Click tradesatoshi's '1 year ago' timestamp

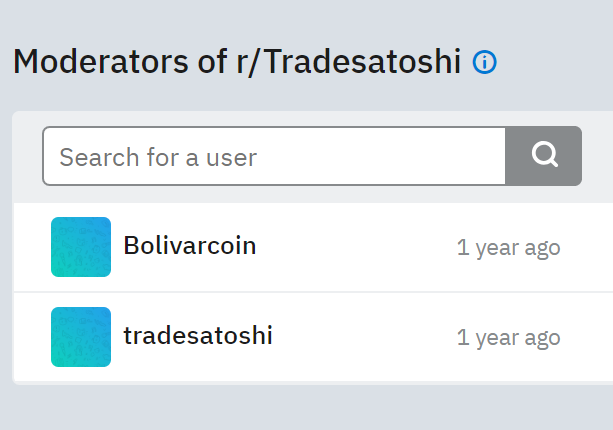click(509, 338)
